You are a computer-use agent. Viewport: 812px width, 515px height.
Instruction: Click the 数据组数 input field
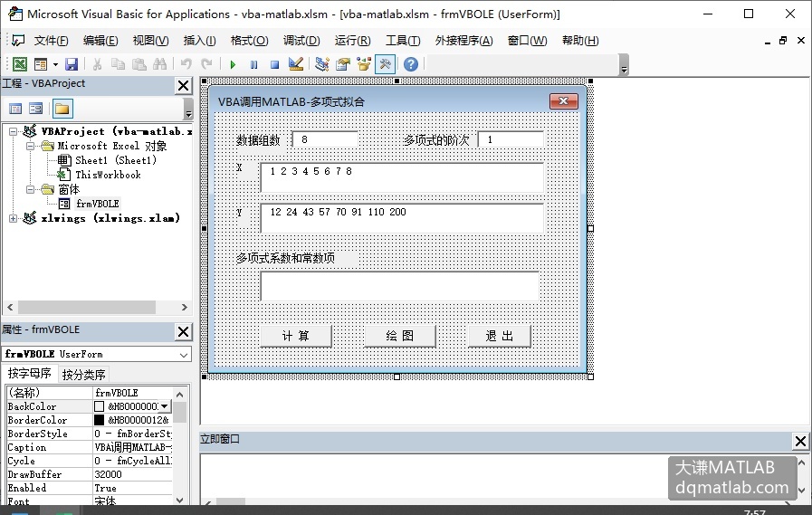click(x=325, y=139)
